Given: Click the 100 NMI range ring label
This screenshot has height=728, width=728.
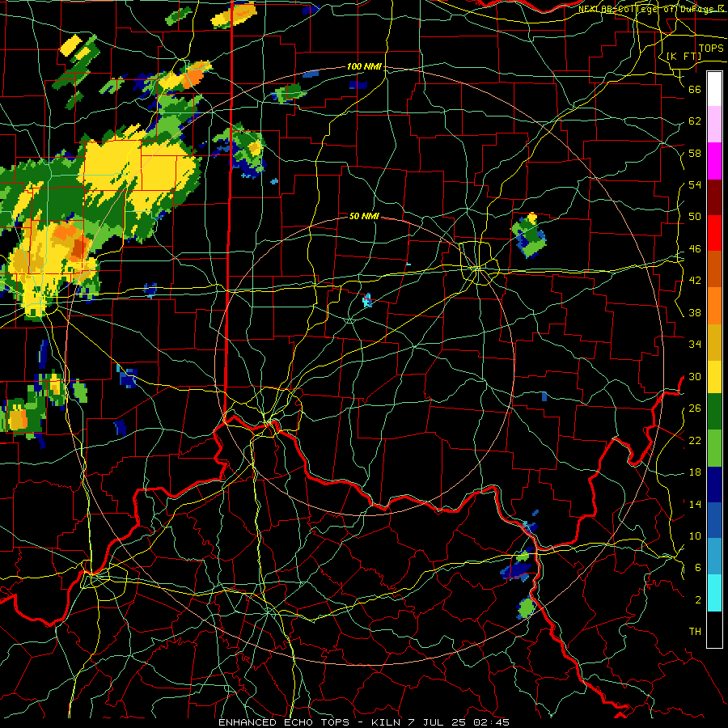Looking at the screenshot, I should [364, 66].
